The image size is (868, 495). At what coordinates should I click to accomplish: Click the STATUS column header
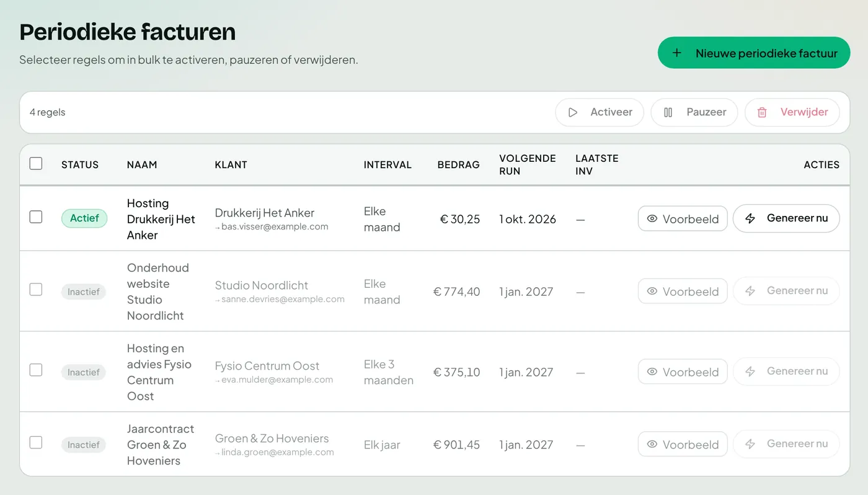click(80, 165)
